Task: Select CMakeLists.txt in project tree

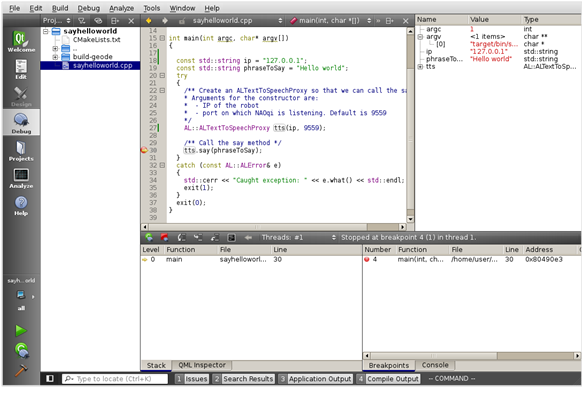Action: click(97, 40)
